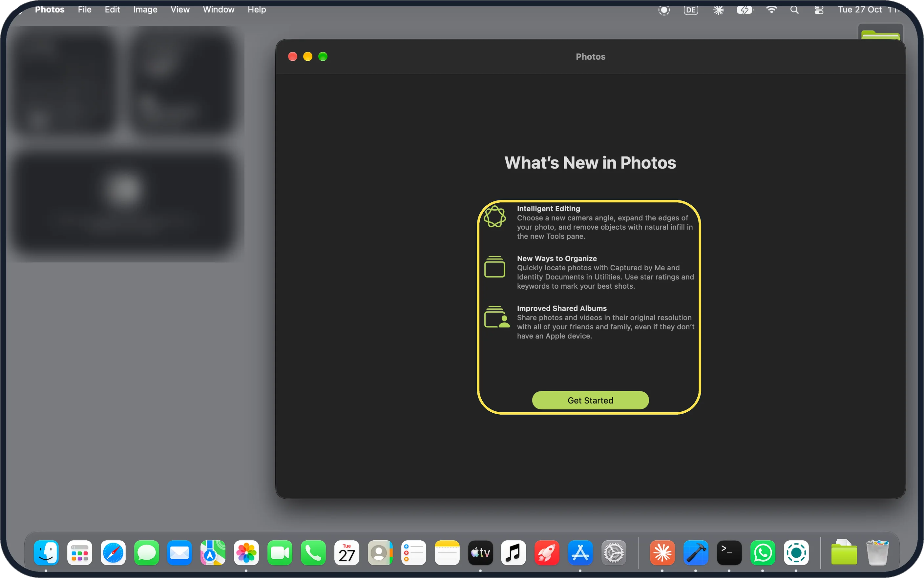Open the Xcode hammer icon in Dock
This screenshot has width=924, height=578.
696,553
